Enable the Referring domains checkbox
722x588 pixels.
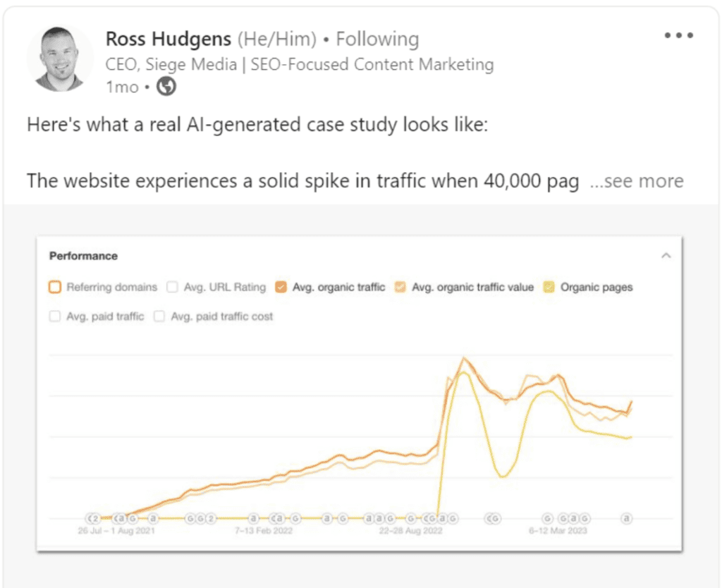click(55, 287)
